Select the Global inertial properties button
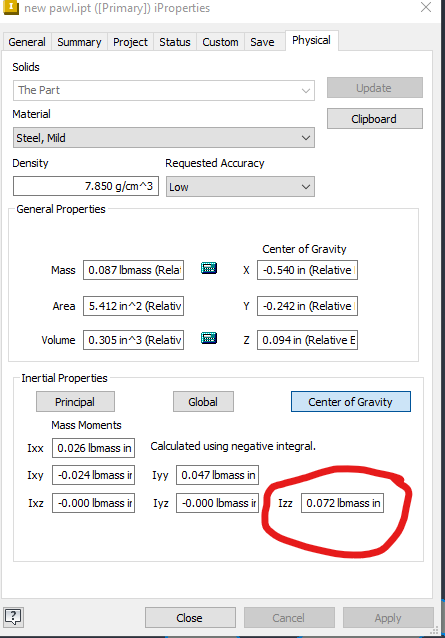 tap(203, 402)
